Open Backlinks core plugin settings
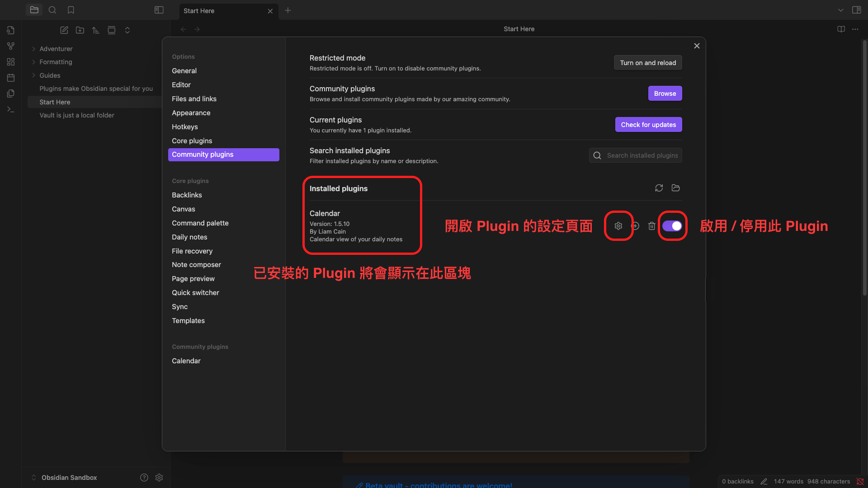This screenshot has height=488, width=868. (x=224, y=195)
